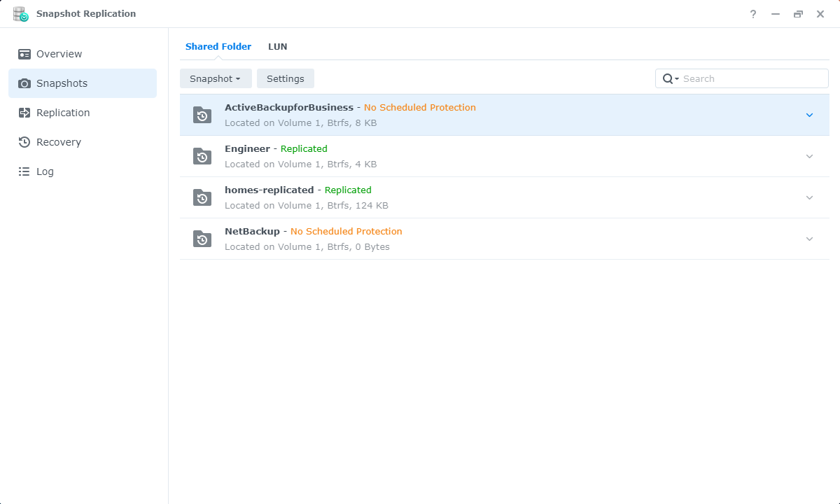The width and height of the screenshot is (840, 504).
Task: Focus the Search input field
Action: [x=752, y=78]
